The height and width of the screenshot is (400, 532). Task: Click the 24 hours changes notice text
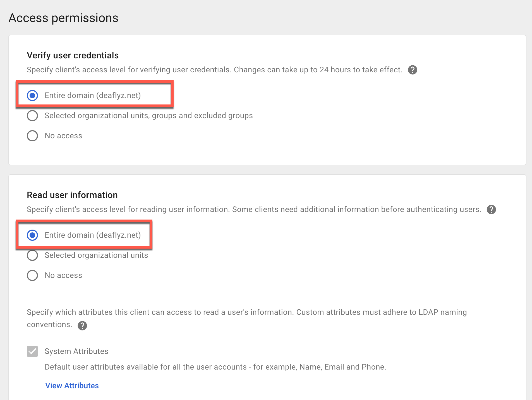click(318, 70)
